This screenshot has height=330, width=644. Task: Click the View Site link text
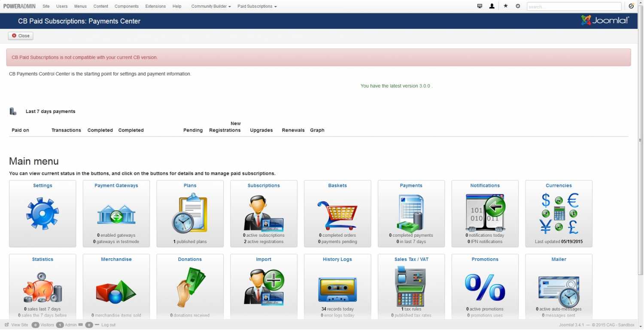coord(20,325)
